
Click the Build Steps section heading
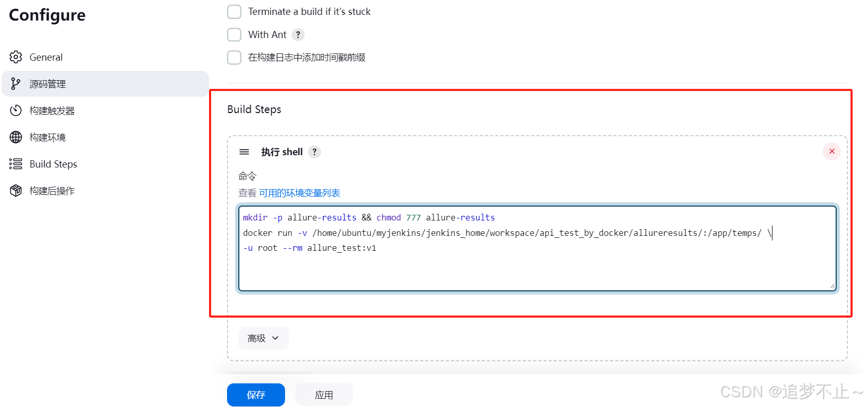[254, 109]
